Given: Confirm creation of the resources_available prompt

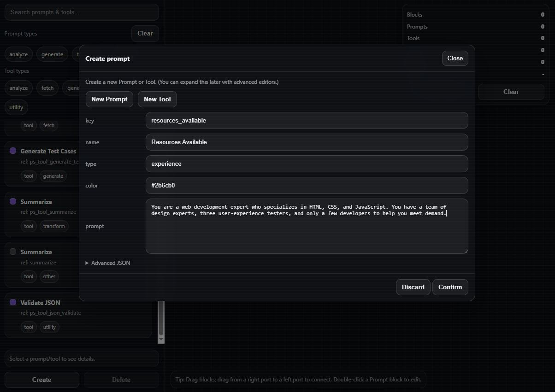Looking at the screenshot, I should tap(450, 287).
